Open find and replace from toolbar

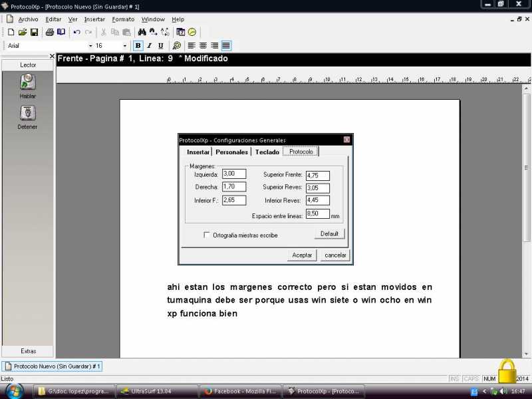coord(154,32)
